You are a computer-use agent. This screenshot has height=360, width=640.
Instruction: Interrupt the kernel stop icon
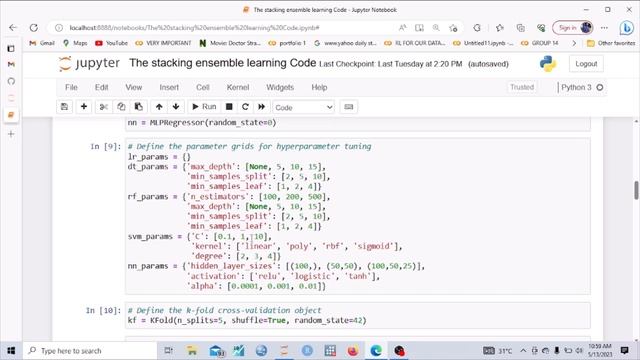point(229,107)
